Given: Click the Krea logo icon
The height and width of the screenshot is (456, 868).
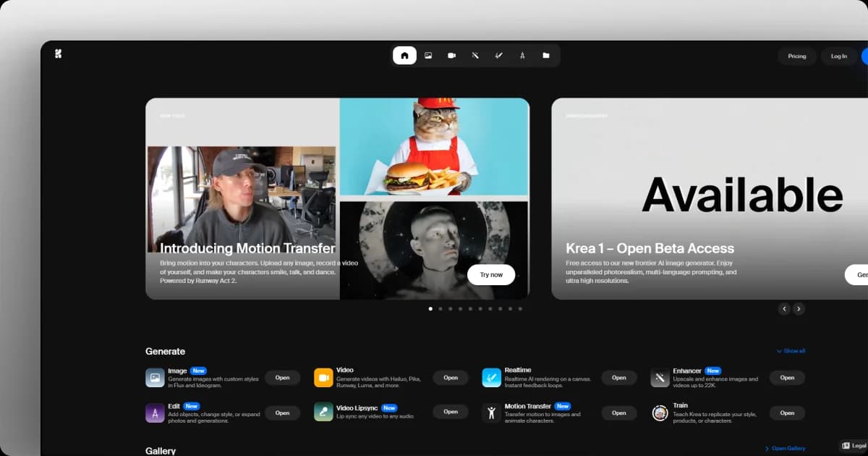Looking at the screenshot, I should click(59, 54).
